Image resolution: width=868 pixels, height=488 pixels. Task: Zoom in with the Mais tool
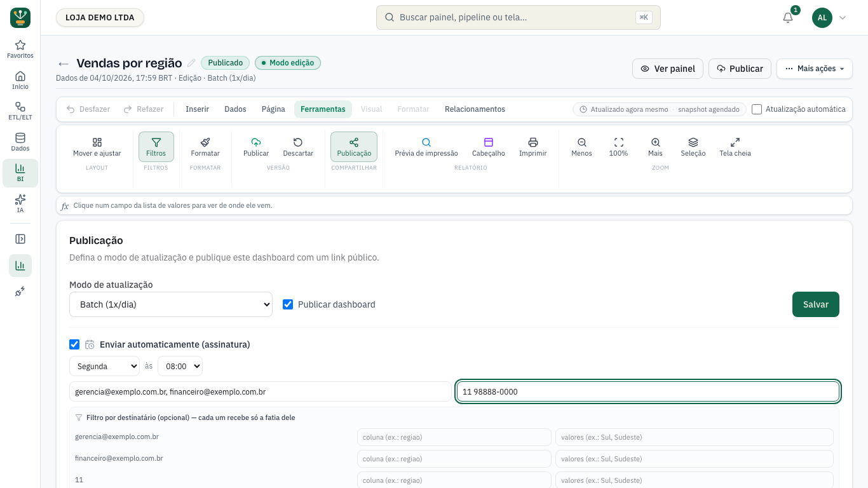pos(655,147)
